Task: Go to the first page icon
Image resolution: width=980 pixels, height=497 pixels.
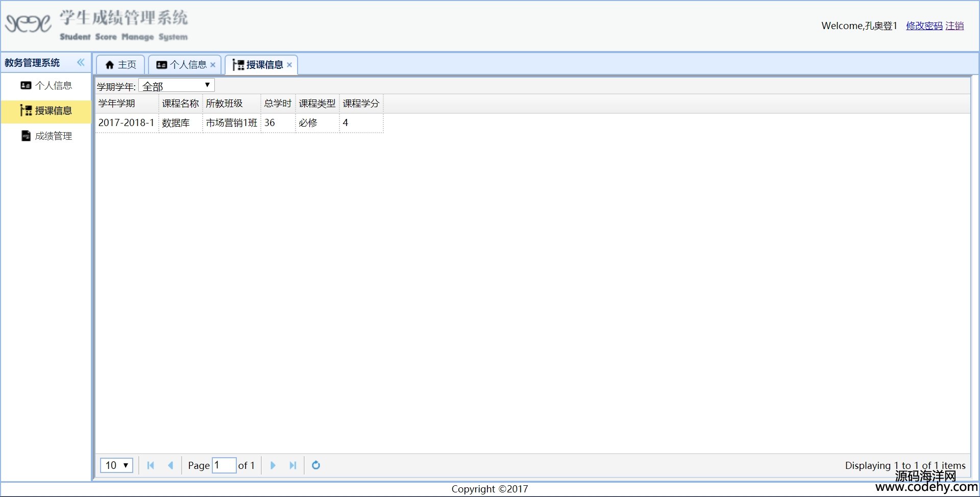Action: click(151, 465)
